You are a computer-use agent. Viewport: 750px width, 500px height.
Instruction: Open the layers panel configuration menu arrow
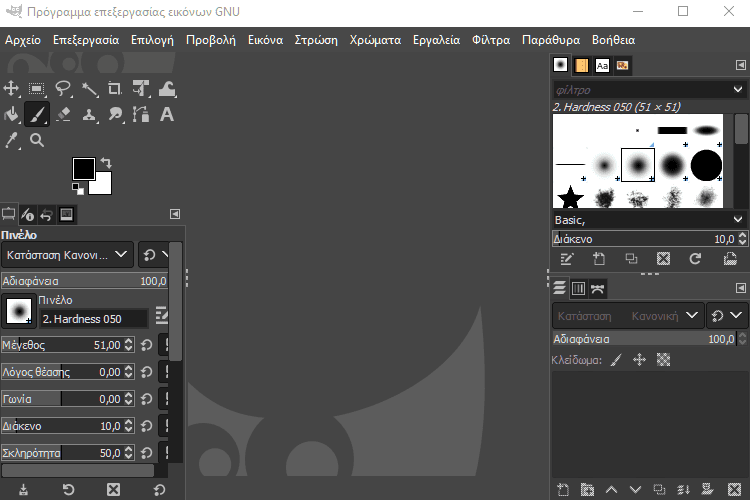click(x=740, y=288)
